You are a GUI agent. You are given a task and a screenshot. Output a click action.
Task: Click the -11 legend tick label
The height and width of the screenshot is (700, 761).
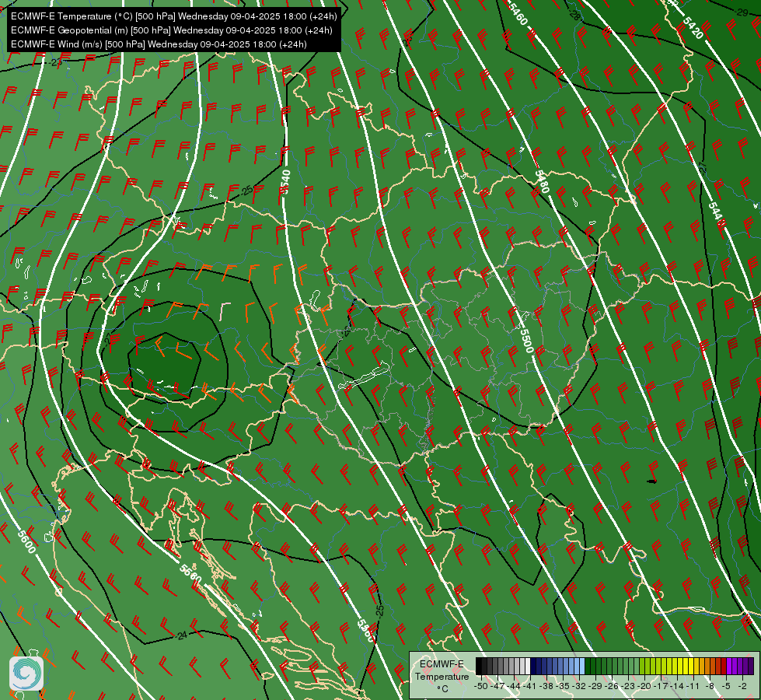[x=693, y=687]
